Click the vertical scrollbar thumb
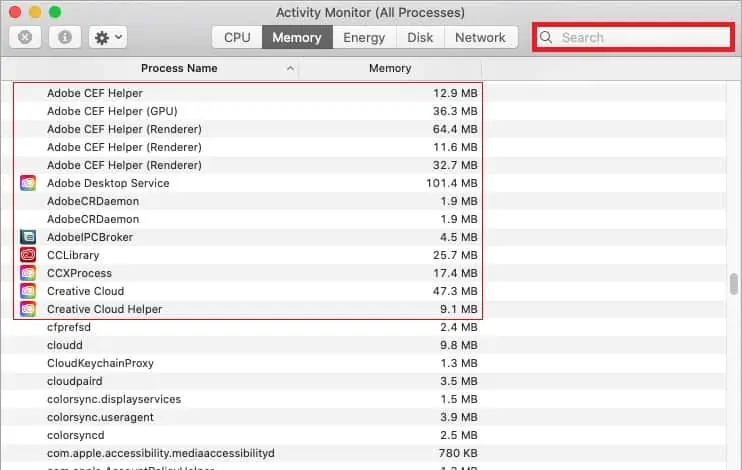 (x=735, y=283)
